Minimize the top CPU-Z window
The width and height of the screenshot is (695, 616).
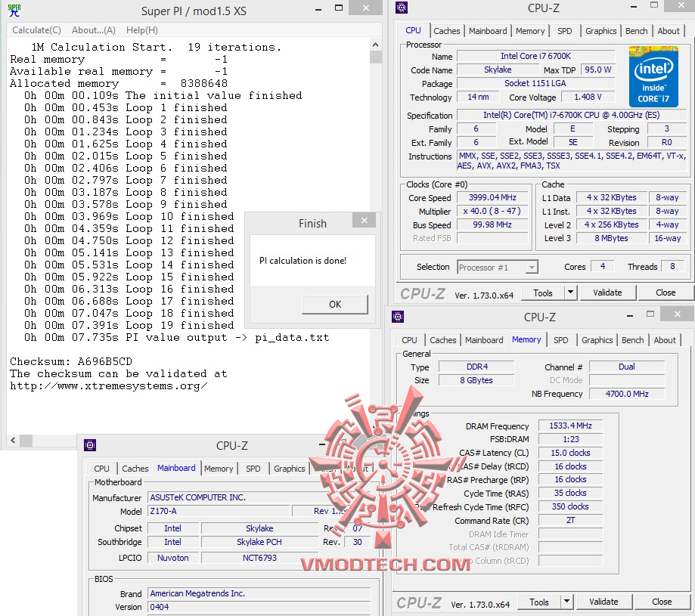(x=634, y=7)
